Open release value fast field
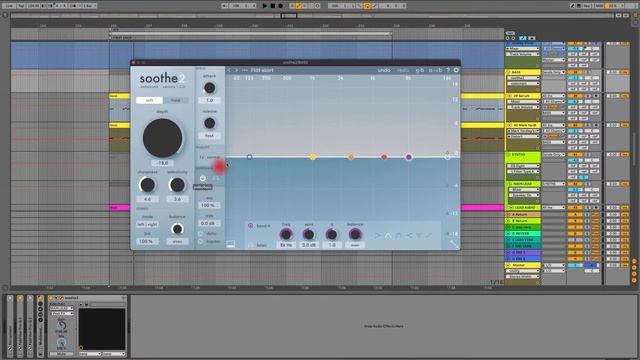This screenshot has height=360, width=640. [209, 135]
